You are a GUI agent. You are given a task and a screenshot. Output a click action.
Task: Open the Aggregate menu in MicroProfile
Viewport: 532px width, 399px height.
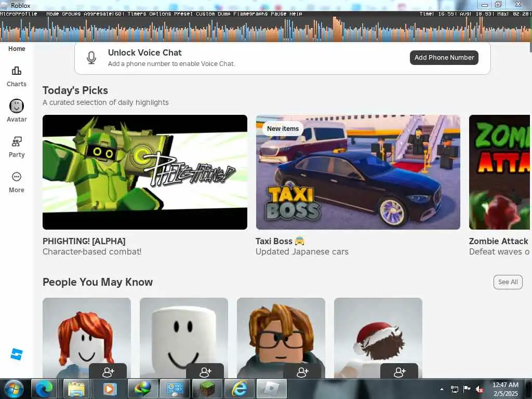104,14
